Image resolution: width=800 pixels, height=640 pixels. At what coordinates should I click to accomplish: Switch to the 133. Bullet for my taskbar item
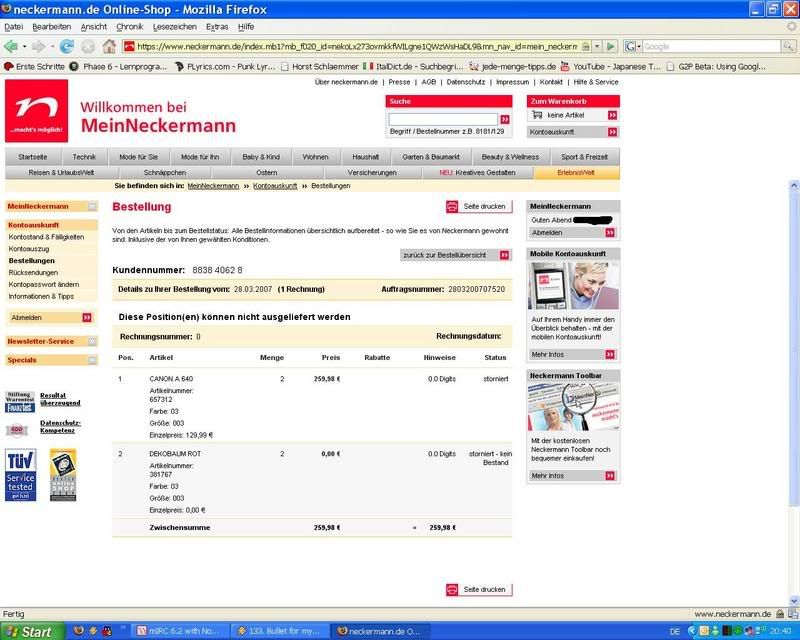[x=279, y=631]
